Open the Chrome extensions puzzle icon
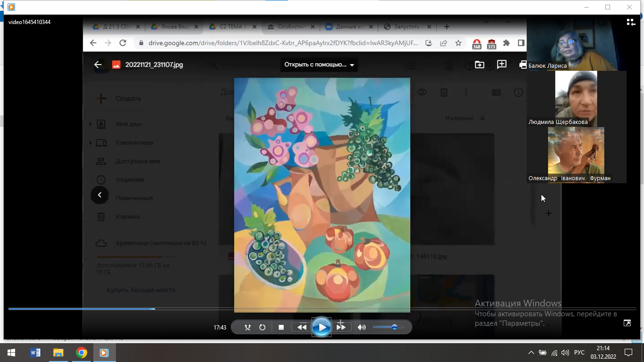 coord(506,43)
